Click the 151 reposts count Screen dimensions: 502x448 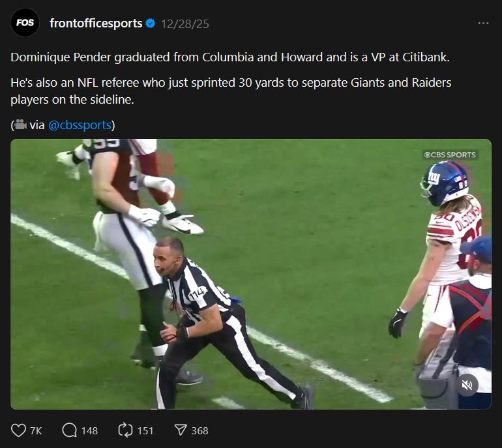[x=145, y=430]
